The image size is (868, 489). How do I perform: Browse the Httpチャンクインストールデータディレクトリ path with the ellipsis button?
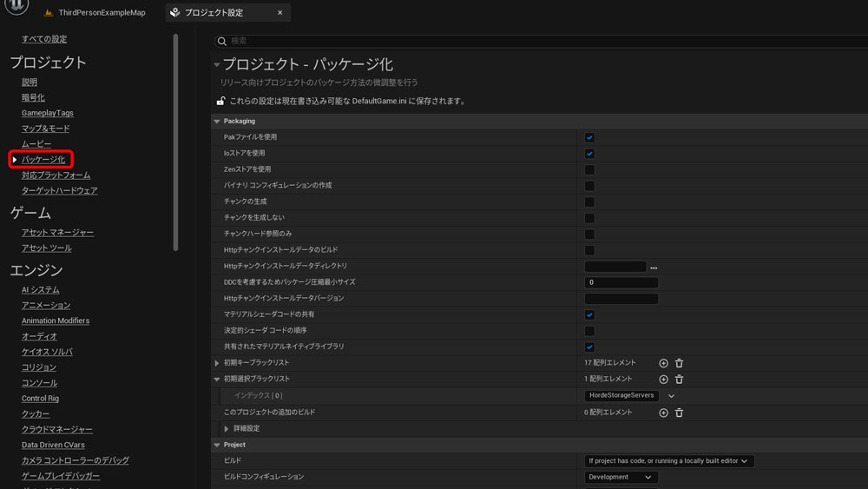pyautogui.click(x=654, y=268)
